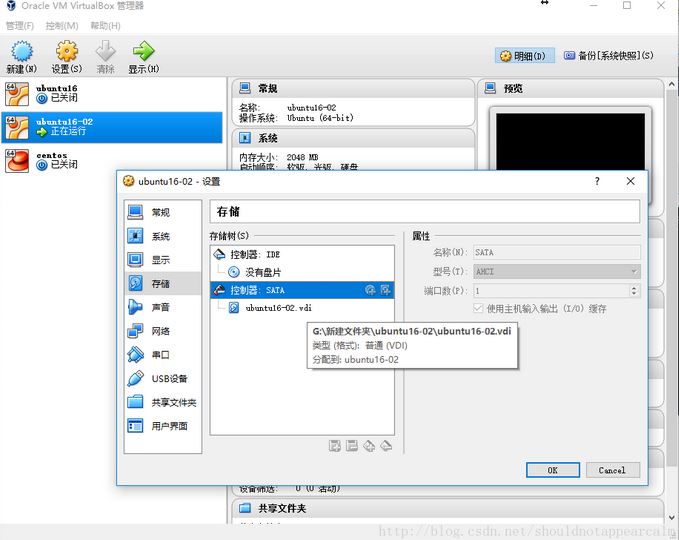Image resolution: width=679 pixels, height=540 pixels.
Task: Open the 用户界面 settings page
Action: [163, 426]
